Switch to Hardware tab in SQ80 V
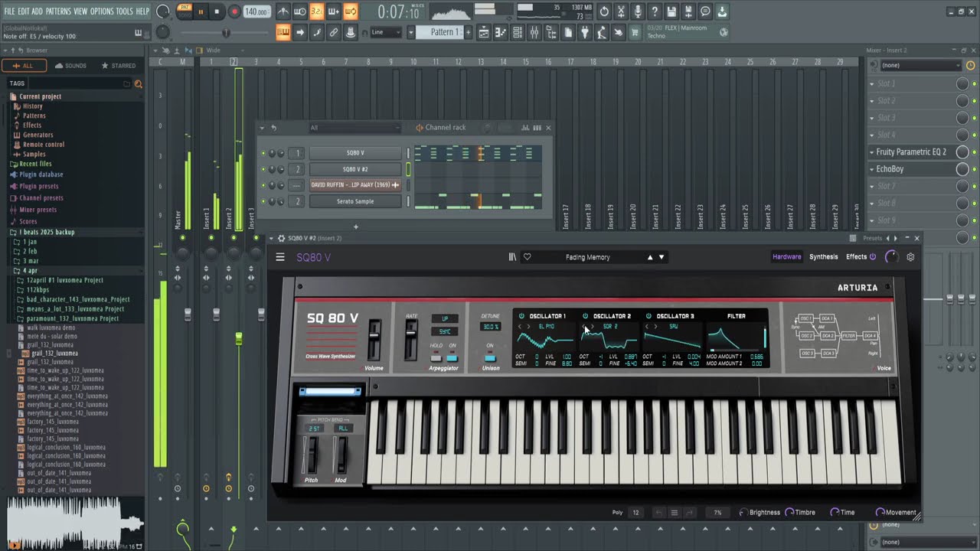Viewport: 980px width, 551px height. tap(786, 257)
